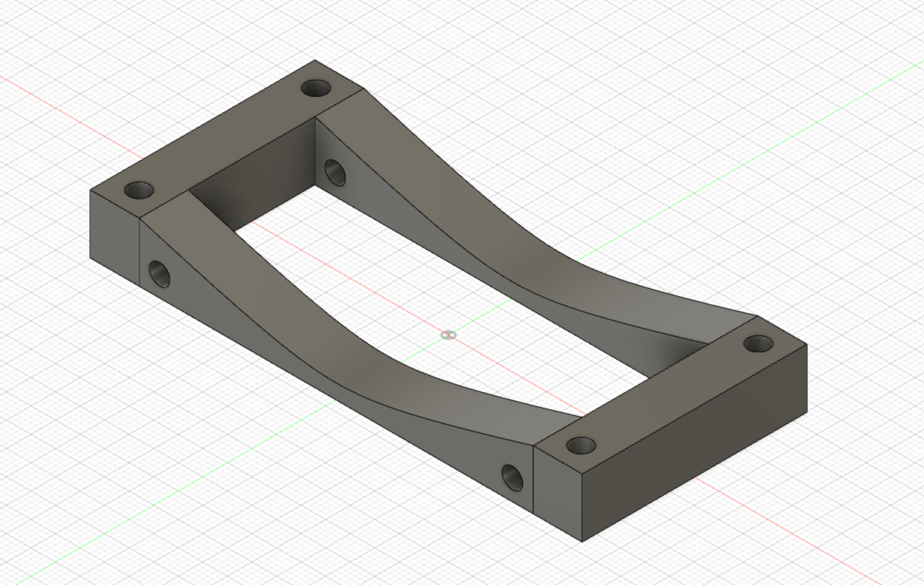Select side hole on left rail near left block
Screen dimensions: 924x585
tap(159, 274)
